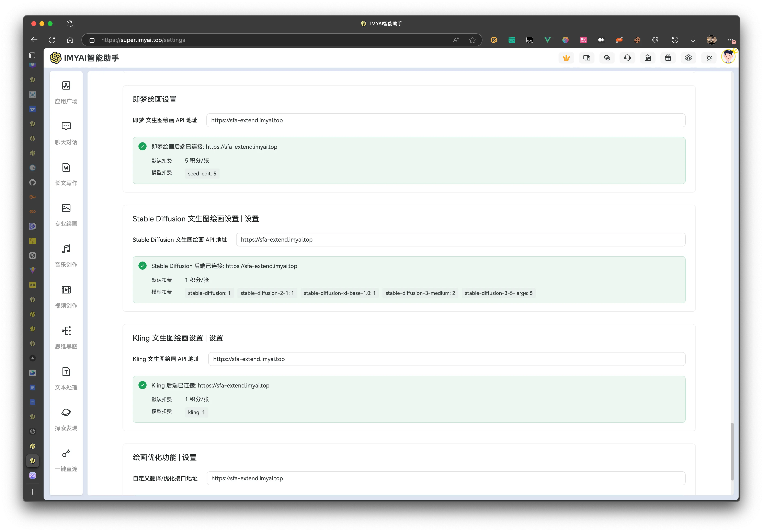Click 即梦绘画设置 section heading

(x=155, y=99)
